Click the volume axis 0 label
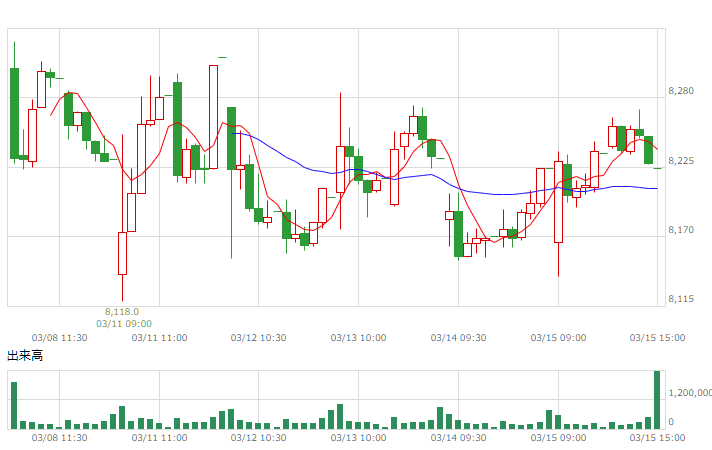The width and height of the screenshot is (712, 450). [x=671, y=422]
